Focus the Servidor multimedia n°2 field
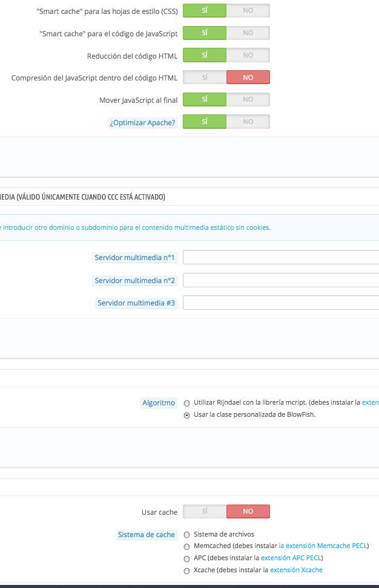 (281, 280)
